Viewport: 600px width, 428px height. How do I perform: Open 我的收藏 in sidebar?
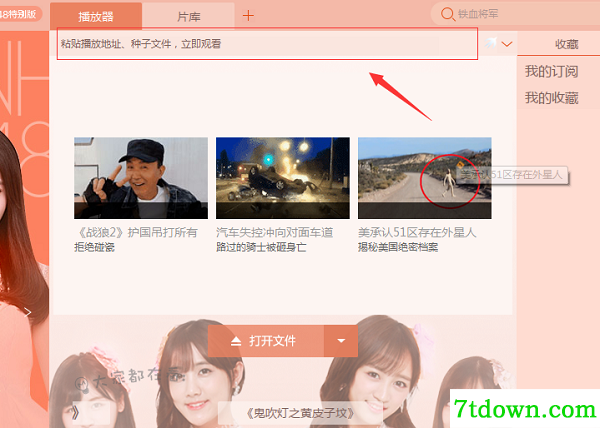(x=551, y=98)
